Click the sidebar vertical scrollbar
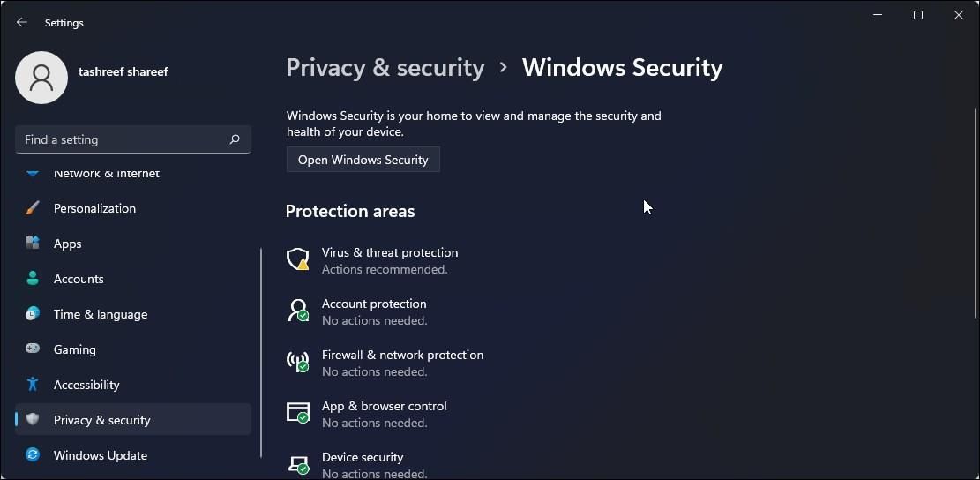Screen dimensions: 980x480 [x=261, y=353]
